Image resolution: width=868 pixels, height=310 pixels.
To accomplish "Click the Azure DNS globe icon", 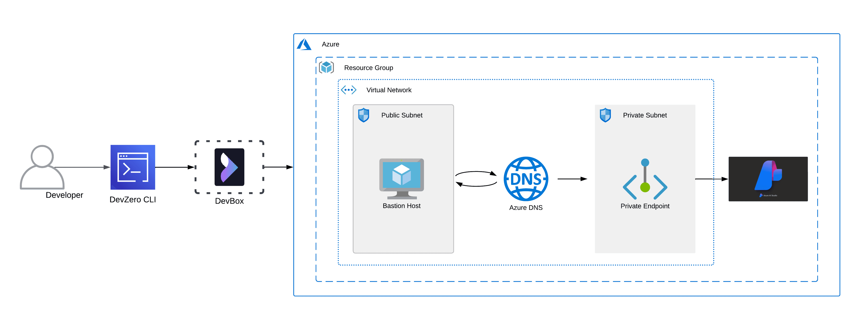I will (x=526, y=179).
